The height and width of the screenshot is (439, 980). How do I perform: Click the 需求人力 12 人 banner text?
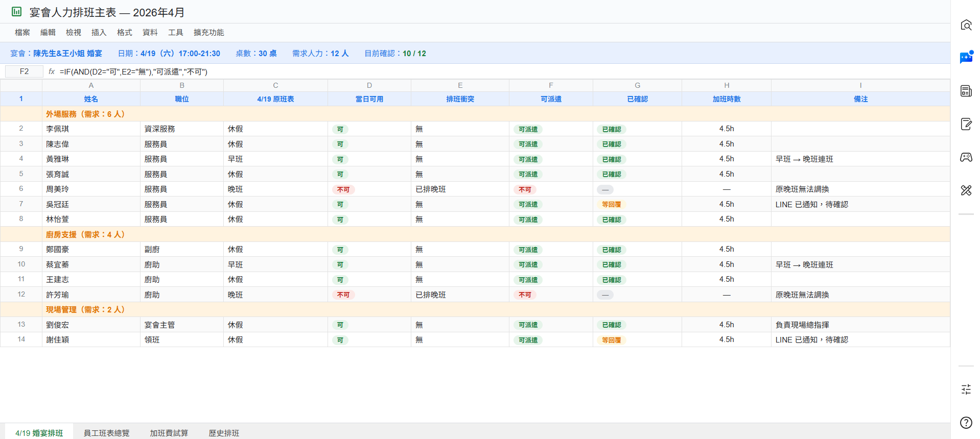coord(320,53)
